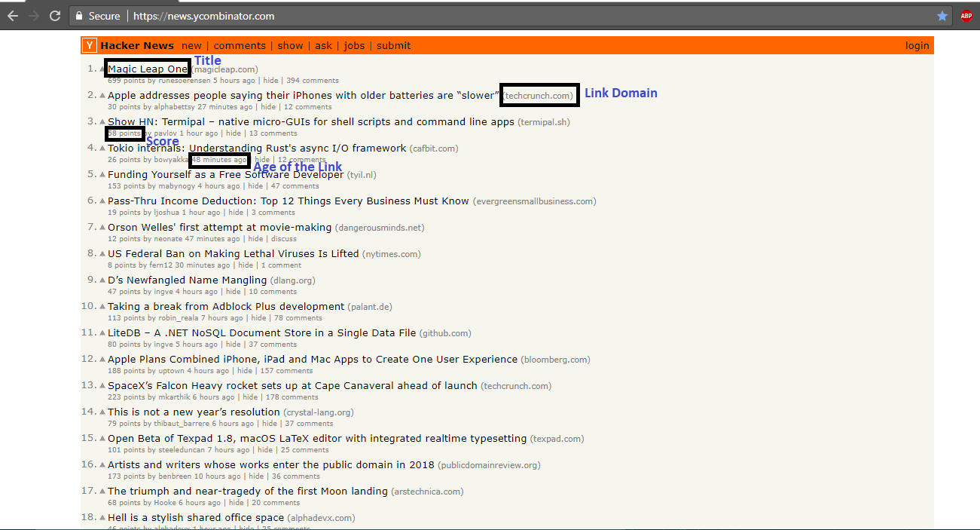Hide the Magic Leap One story

pyautogui.click(x=270, y=81)
